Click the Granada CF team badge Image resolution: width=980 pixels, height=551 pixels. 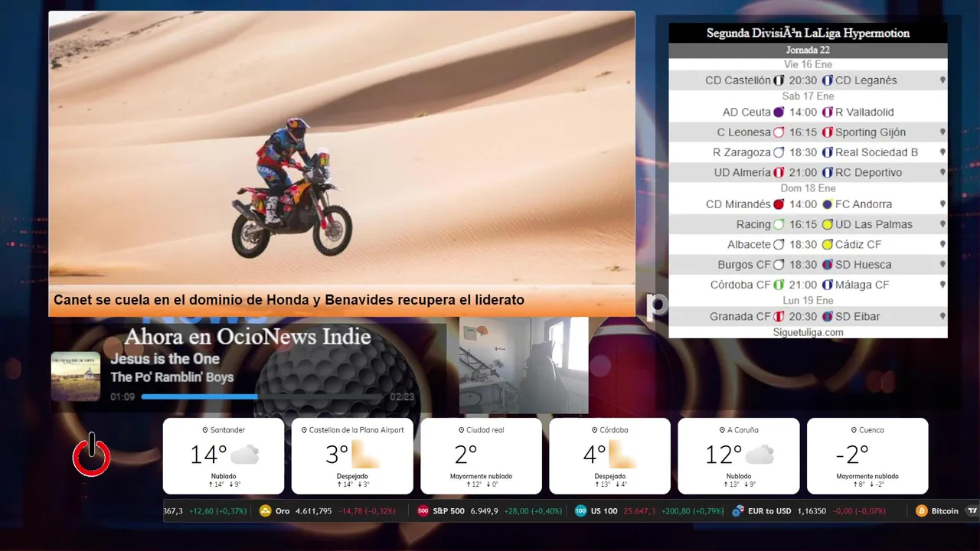click(x=779, y=317)
